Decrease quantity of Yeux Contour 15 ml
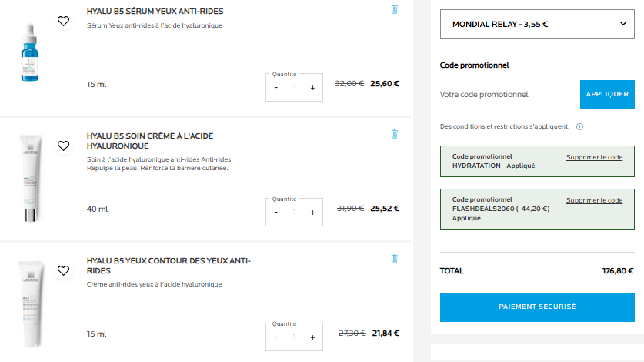 [x=276, y=337]
